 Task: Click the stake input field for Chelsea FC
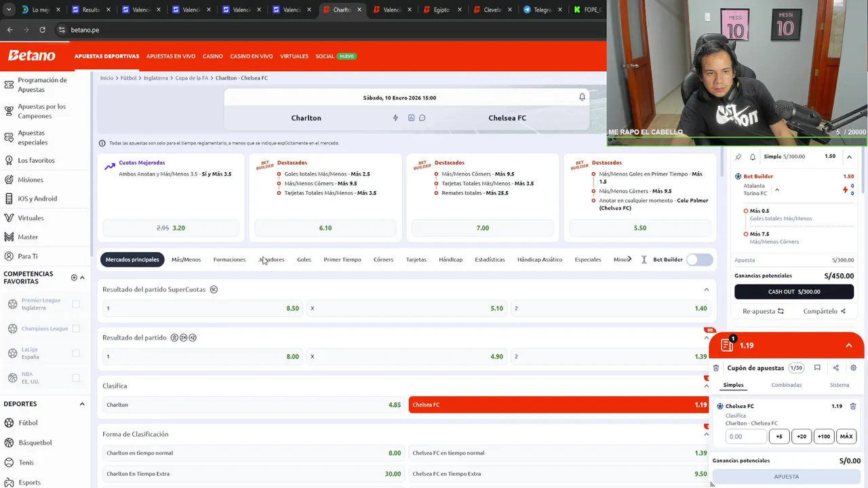pyautogui.click(x=746, y=436)
